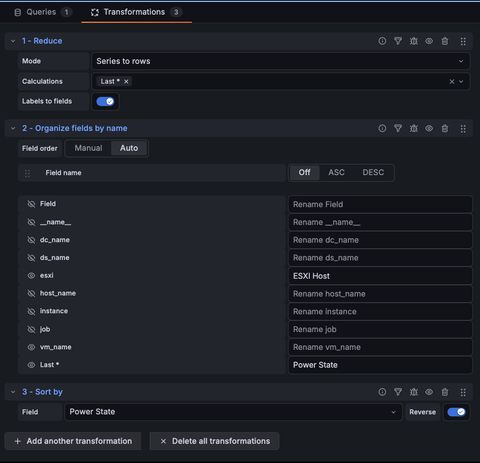Hide the Last * field

click(31, 365)
